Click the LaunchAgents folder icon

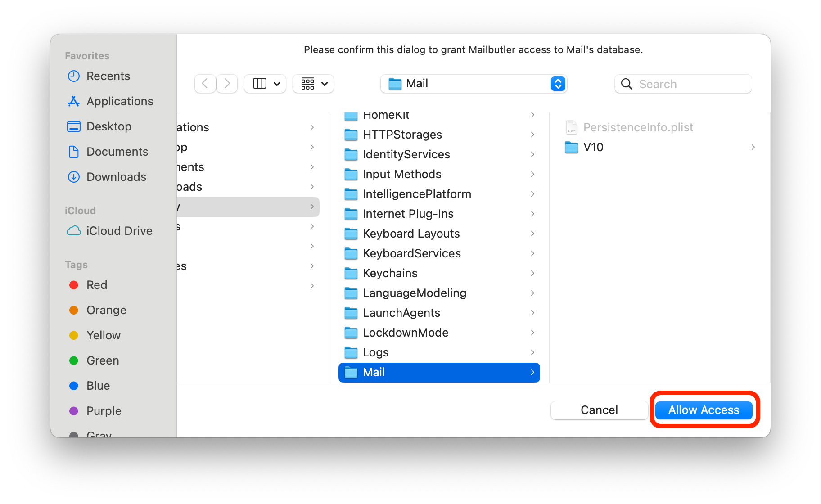click(351, 313)
